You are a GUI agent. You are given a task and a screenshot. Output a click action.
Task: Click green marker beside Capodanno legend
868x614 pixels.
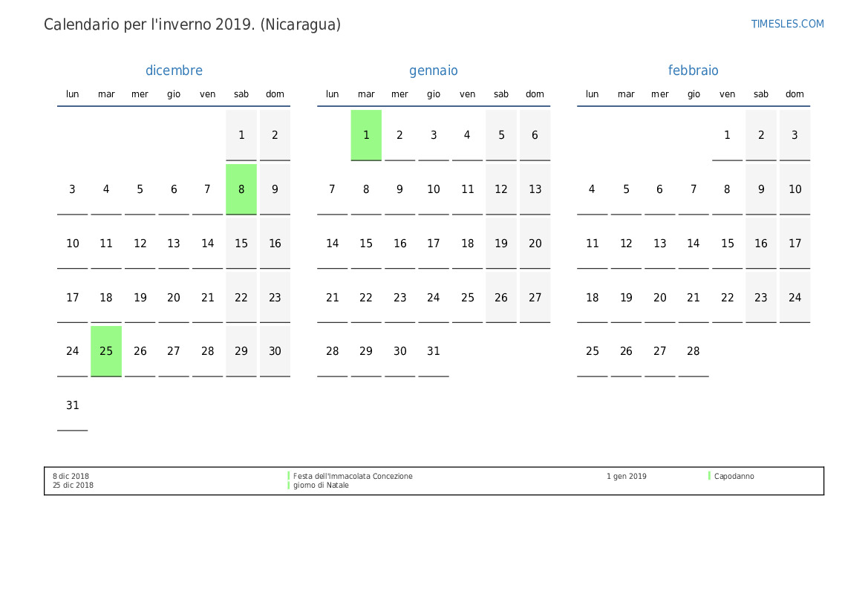coord(709,476)
